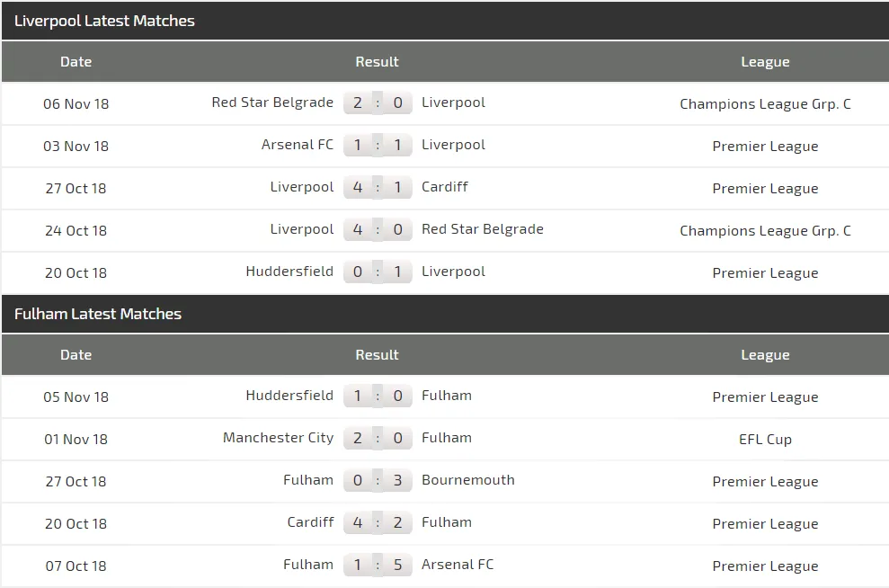The image size is (889, 588).
Task: Open Cardiff 4:2 Fulham score box
Action: point(378,522)
